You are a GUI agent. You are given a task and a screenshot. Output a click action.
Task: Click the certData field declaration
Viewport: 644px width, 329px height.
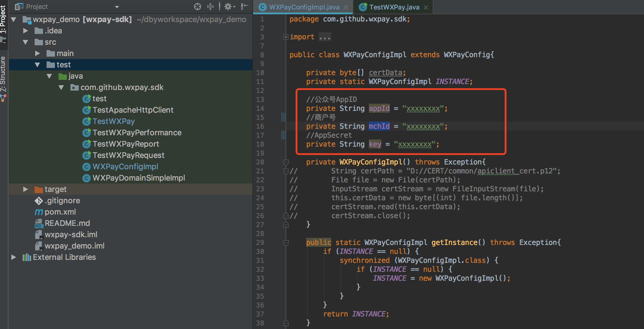pos(385,73)
